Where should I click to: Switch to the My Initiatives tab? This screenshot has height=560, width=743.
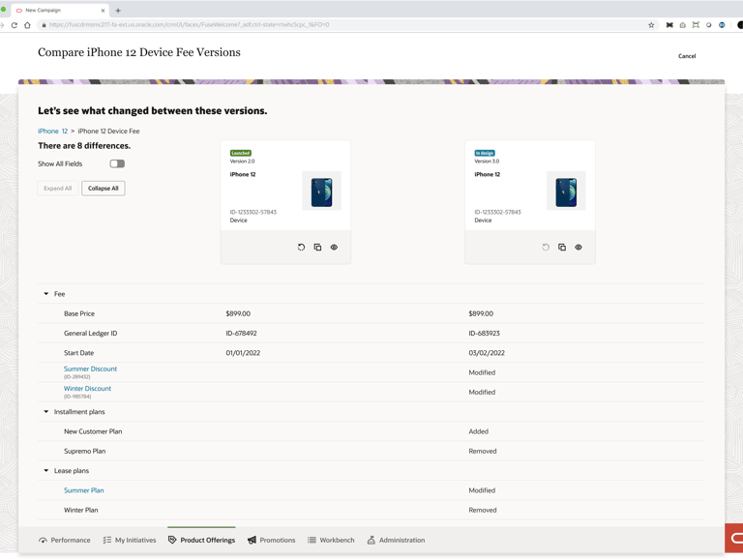pyautogui.click(x=130, y=540)
